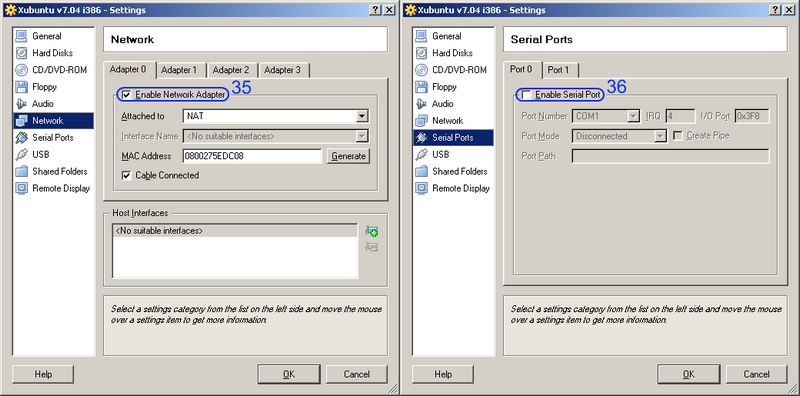
Task: Click OK in the Serial Ports window
Action: (x=689, y=375)
